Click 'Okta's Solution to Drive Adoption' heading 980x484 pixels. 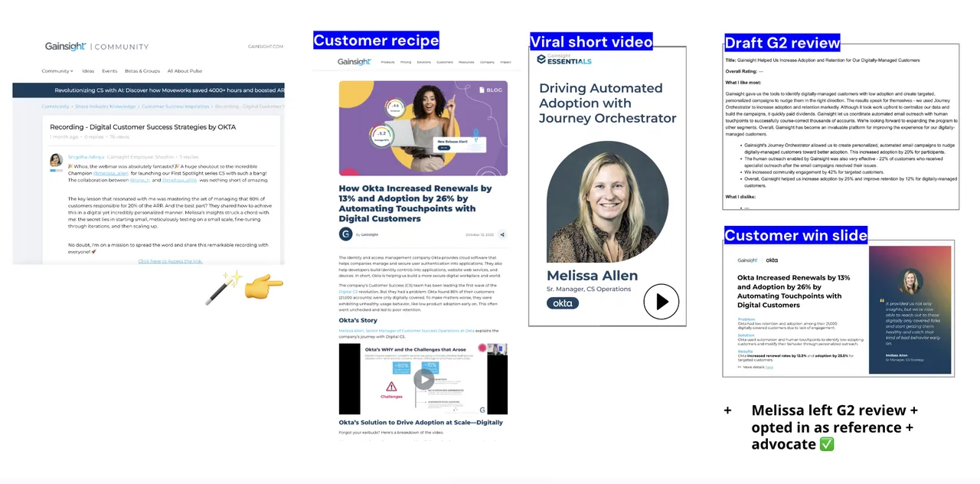[421, 422]
